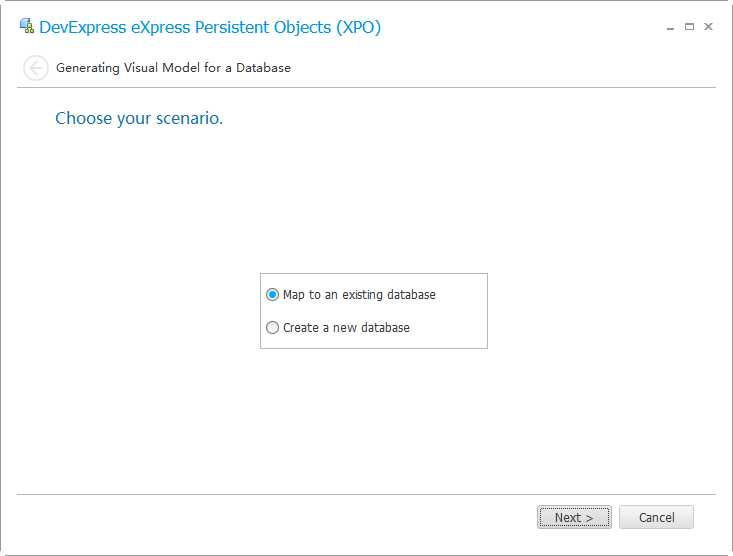Click the Generating Visual Model for a Database header
The height and width of the screenshot is (556, 733).
point(173,68)
